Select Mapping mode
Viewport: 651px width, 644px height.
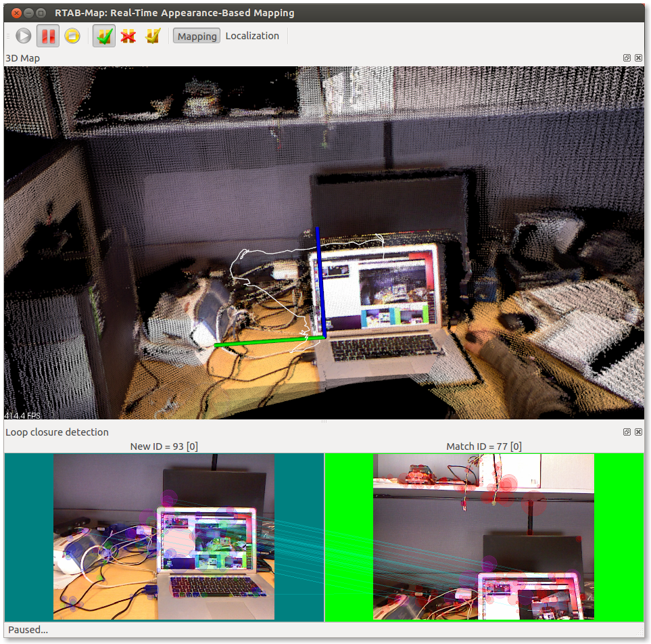click(x=197, y=36)
